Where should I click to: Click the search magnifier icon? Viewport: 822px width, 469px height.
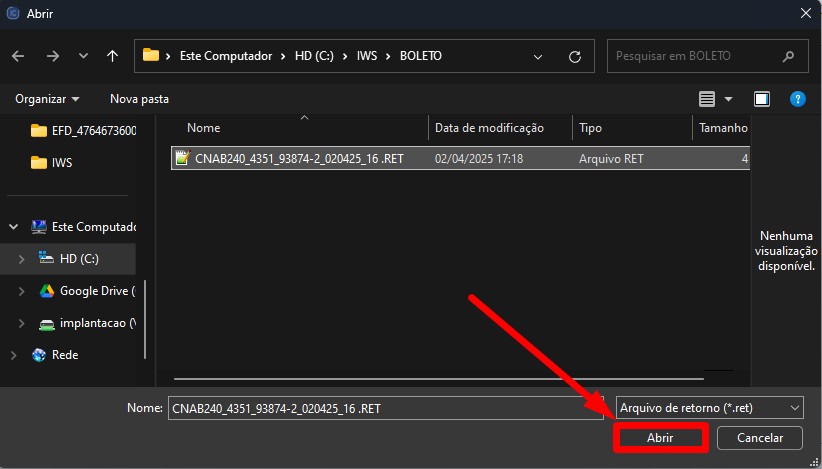[x=788, y=56]
